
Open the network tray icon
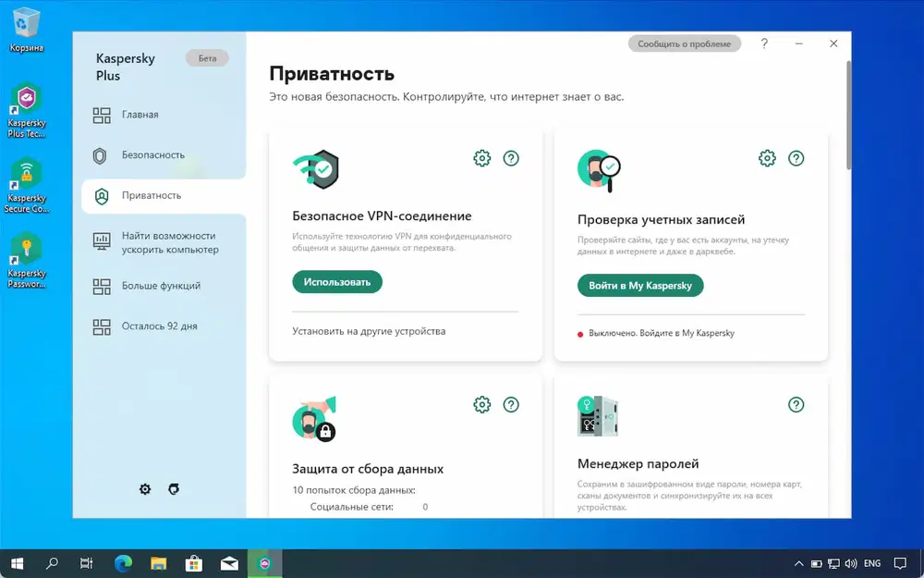point(833,564)
